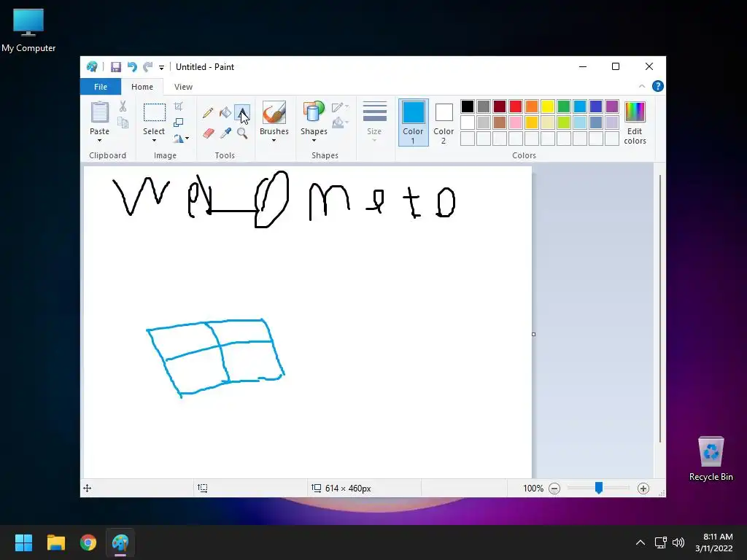This screenshot has width=747, height=560.
Task: Select the Fill with color bucket tool
Action: point(225,113)
